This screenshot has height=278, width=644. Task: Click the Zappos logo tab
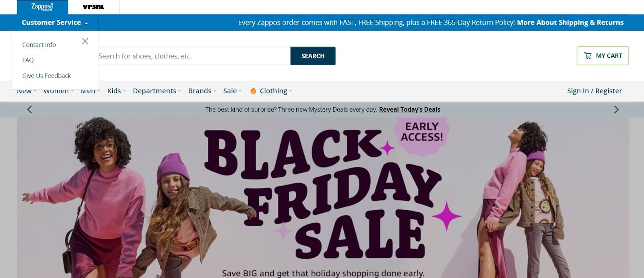(42, 7)
